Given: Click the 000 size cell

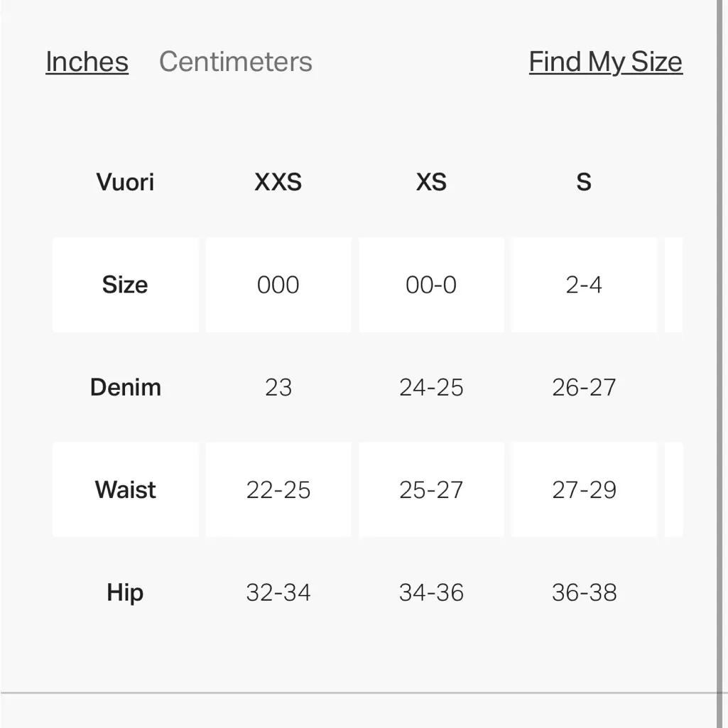Looking at the screenshot, I should 278,285.
